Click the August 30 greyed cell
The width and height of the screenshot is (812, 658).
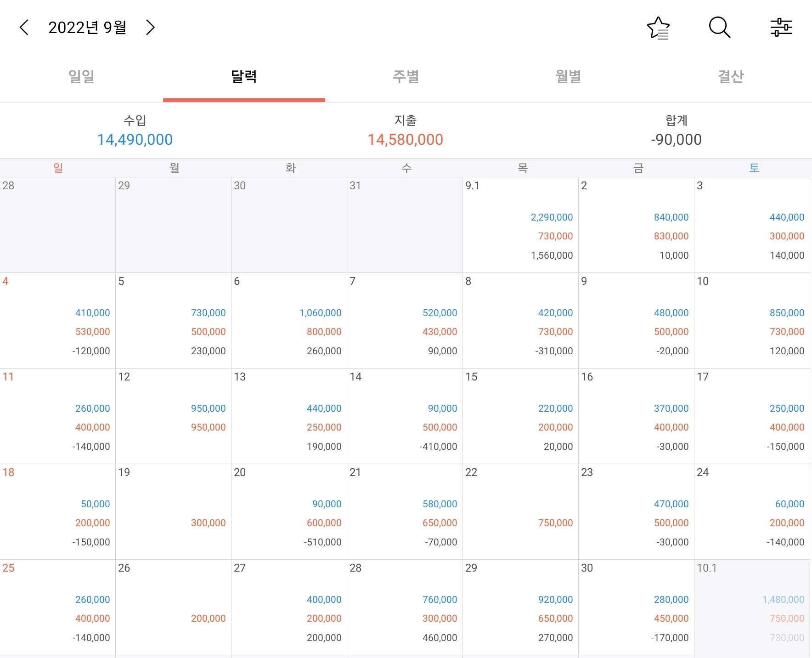point(289,225)
